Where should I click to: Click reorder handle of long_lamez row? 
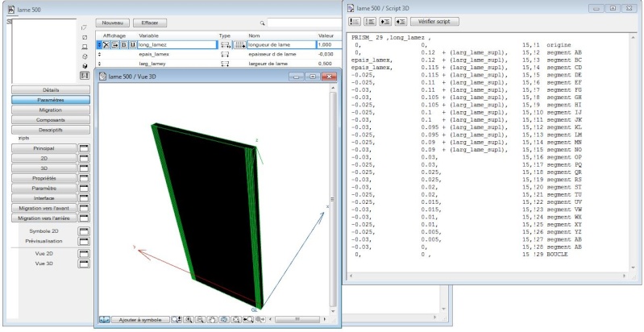click(99, 45)
